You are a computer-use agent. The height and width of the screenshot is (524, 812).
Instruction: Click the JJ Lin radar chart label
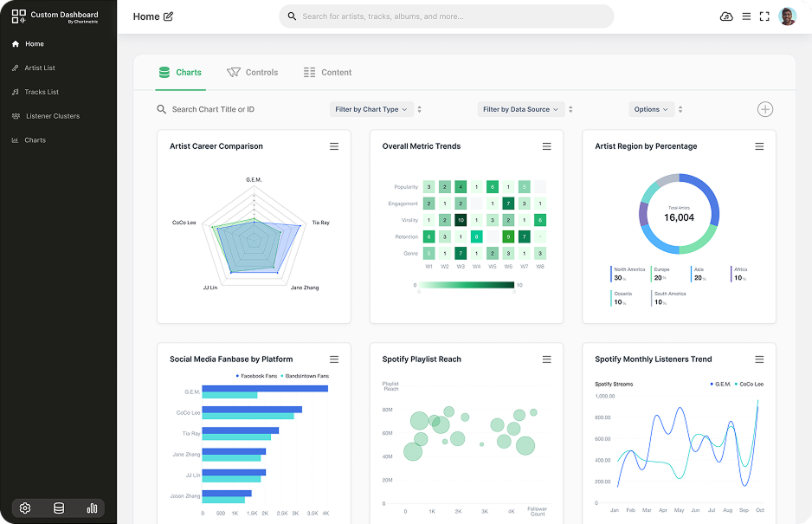click(209, 288)
